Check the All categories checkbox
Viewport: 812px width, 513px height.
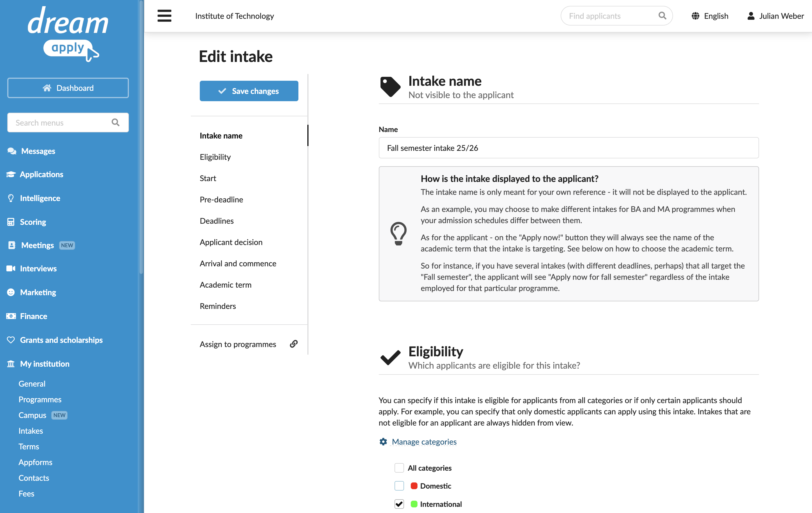(x=399, y=468)
